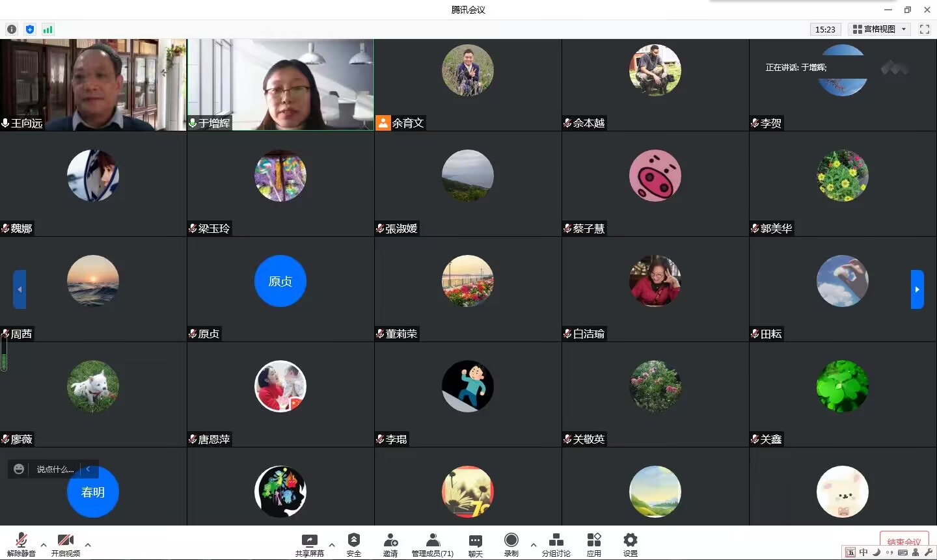Open the Chat (聊天) panel
937x560 pixels.
tap(476, 544)
